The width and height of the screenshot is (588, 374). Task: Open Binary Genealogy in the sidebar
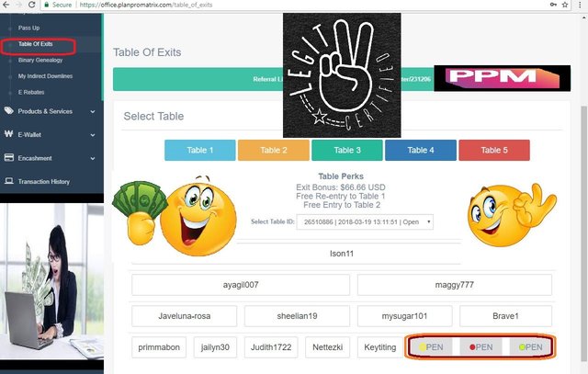click(x=40, y=60)
